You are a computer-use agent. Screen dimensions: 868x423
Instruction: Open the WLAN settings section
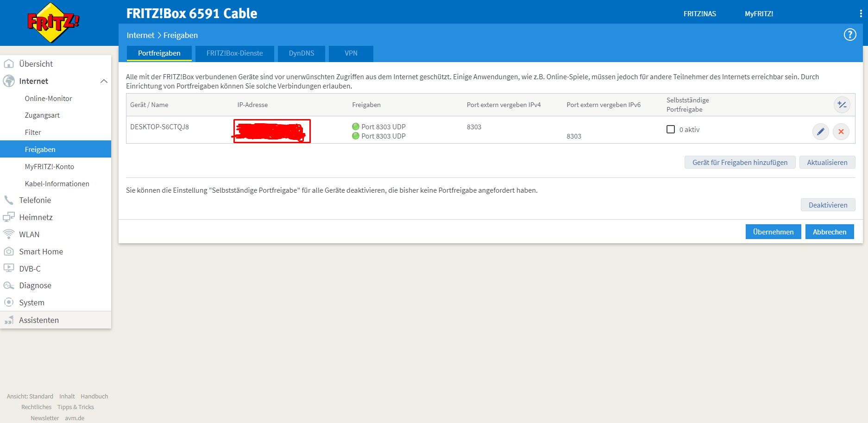pyautogui.click(x=29, y=234)
